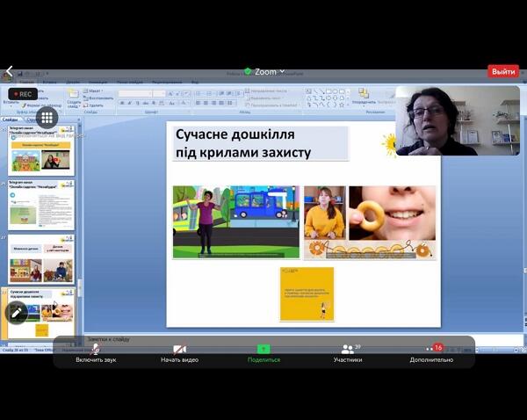
Task: Select the Telegram-канал text slide thumbnail
Action: point(41,205)
